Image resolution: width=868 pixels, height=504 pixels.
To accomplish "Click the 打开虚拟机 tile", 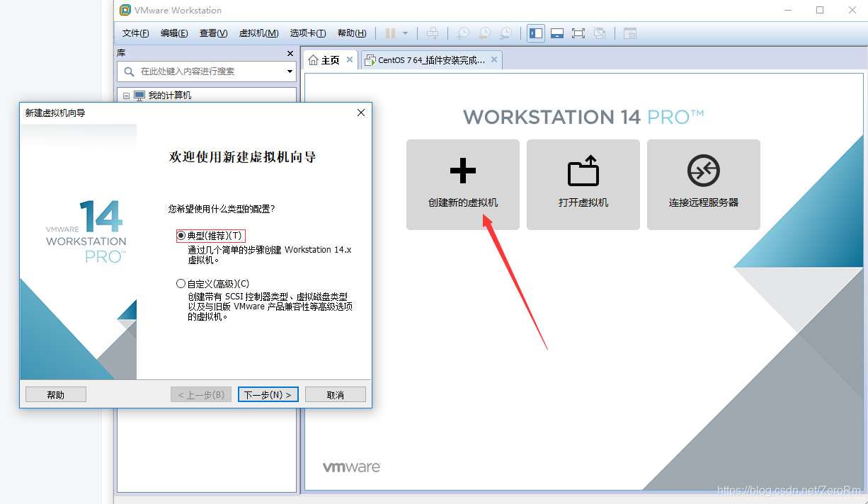I will (x=583, y=185).
